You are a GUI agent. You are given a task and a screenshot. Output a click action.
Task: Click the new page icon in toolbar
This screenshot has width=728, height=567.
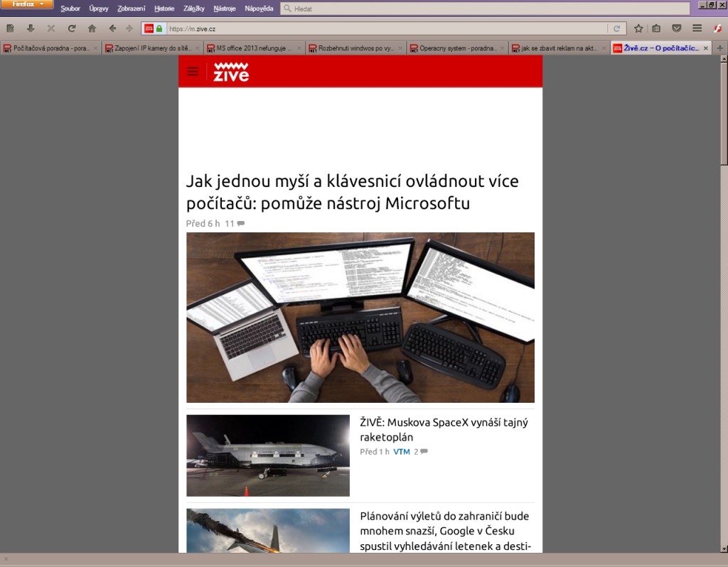[x=10, y=28]
